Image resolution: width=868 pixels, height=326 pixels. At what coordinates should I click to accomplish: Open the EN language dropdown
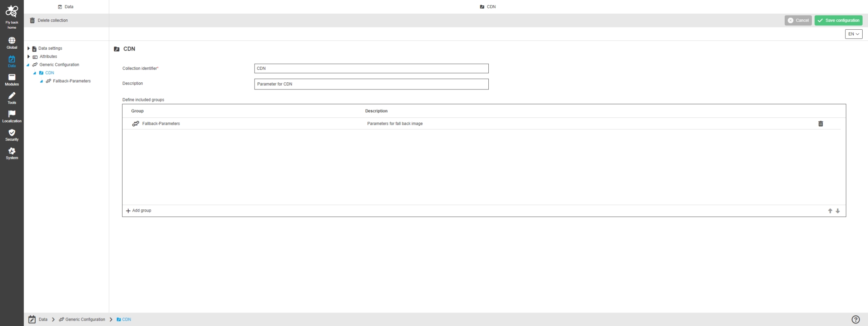pos(854,34)
